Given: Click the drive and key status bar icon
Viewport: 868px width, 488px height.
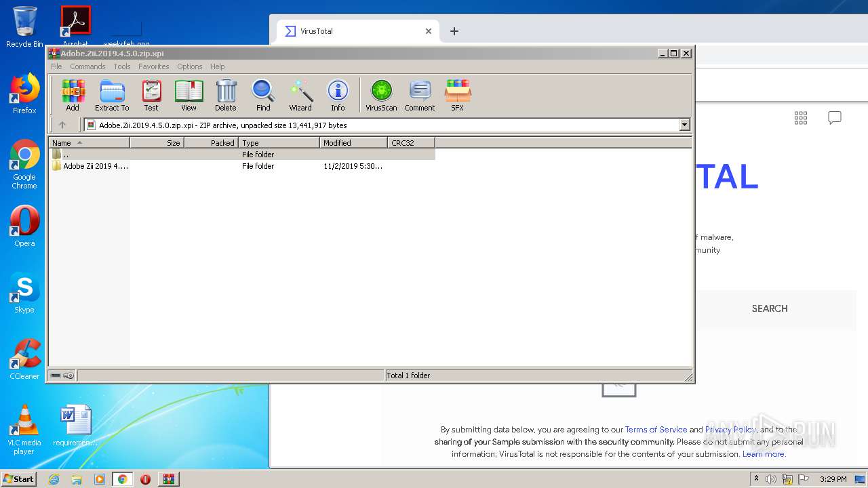Looking at the screenshot, I should 62,375.
